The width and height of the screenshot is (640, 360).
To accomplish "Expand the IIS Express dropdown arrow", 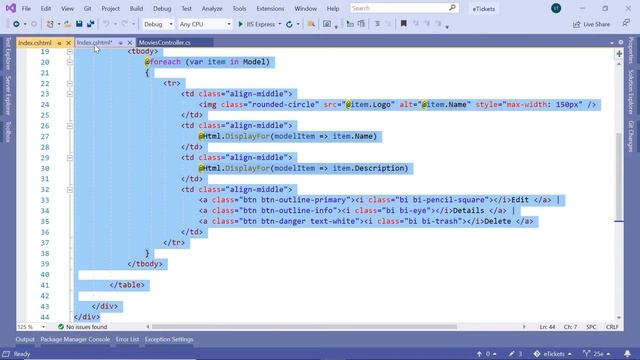I will tap(280, 24).
